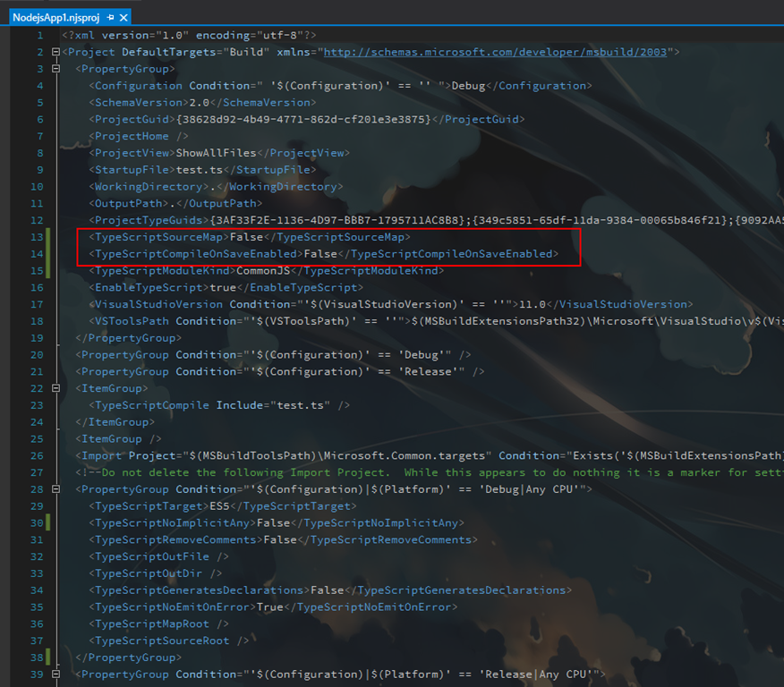This screenshot has width=784, height=687.
Task: Collapse the ItemGroup on line 22
Action: [x=56, y=388]
